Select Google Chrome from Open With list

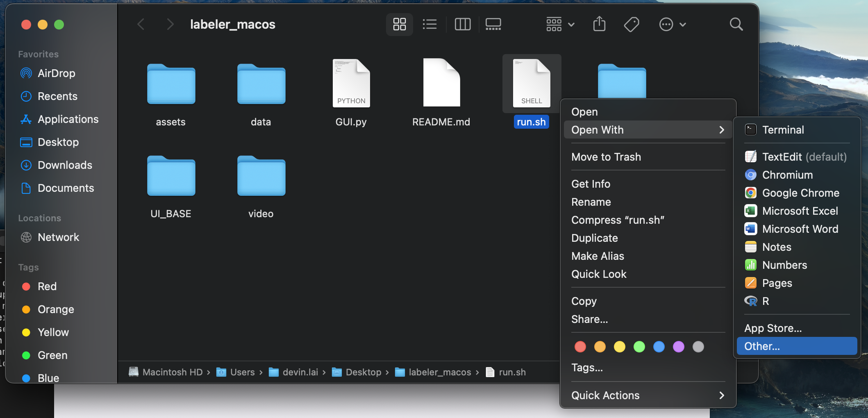point(800,193)
